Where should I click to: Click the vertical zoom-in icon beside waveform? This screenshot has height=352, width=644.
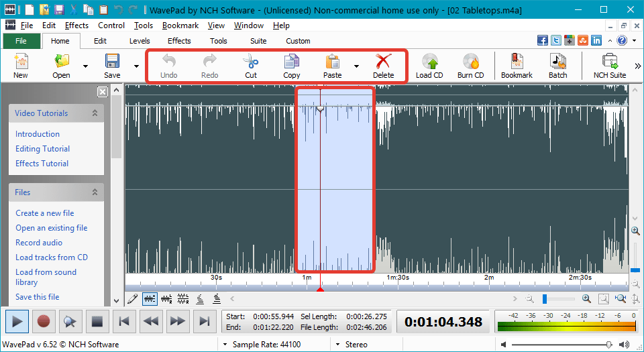tap(635, 231)
